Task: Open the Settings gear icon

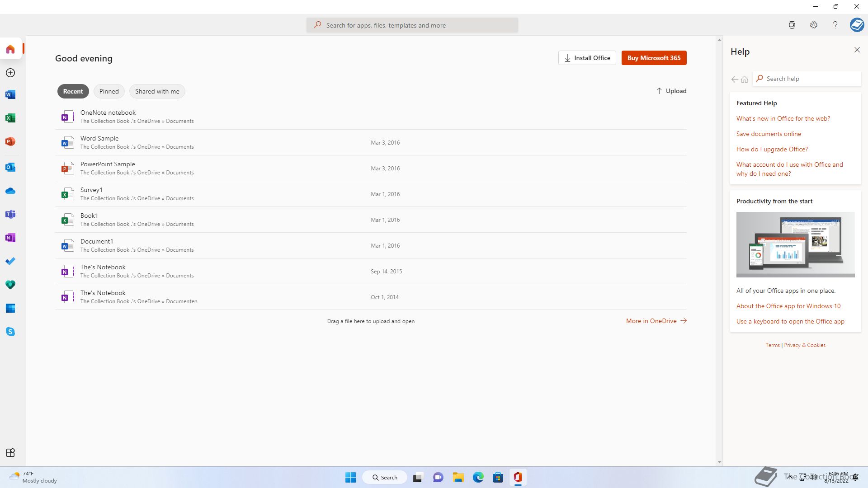Action: pos(814,25)
